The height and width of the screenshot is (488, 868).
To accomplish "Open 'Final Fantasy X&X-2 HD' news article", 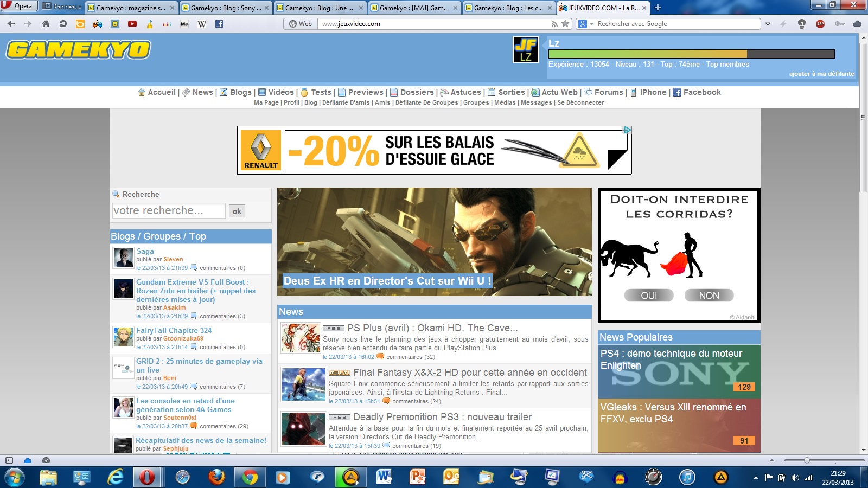I will [x=470, y=373].
